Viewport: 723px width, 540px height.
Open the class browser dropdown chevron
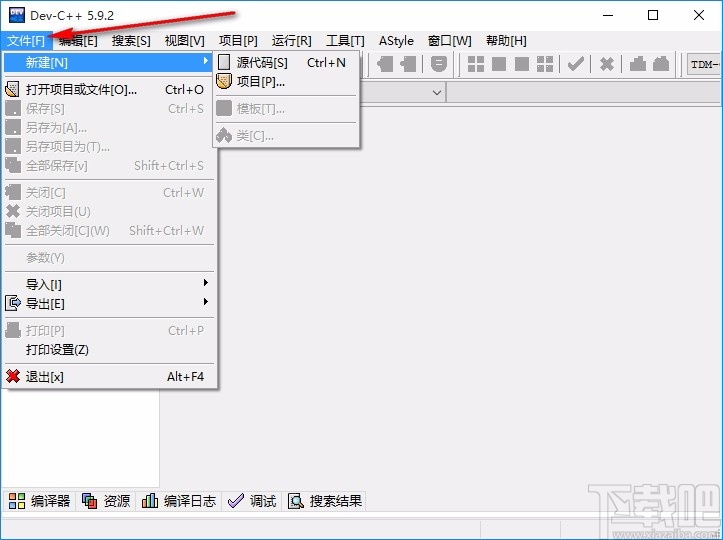click(437, 93)
